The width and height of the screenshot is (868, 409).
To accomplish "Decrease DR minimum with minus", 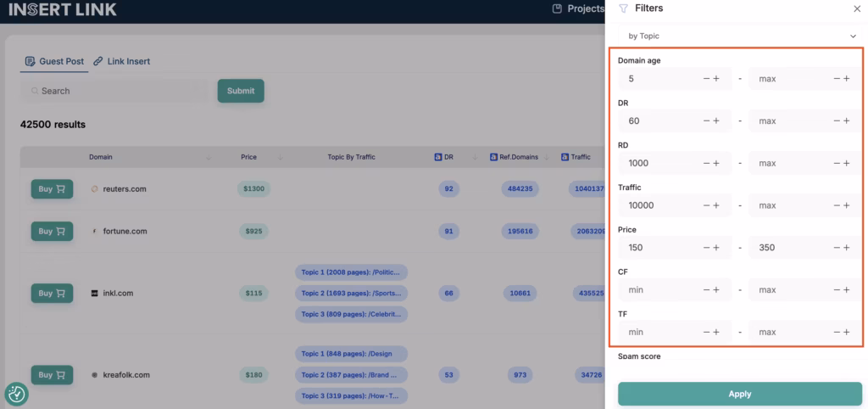I will coord(706,120).
